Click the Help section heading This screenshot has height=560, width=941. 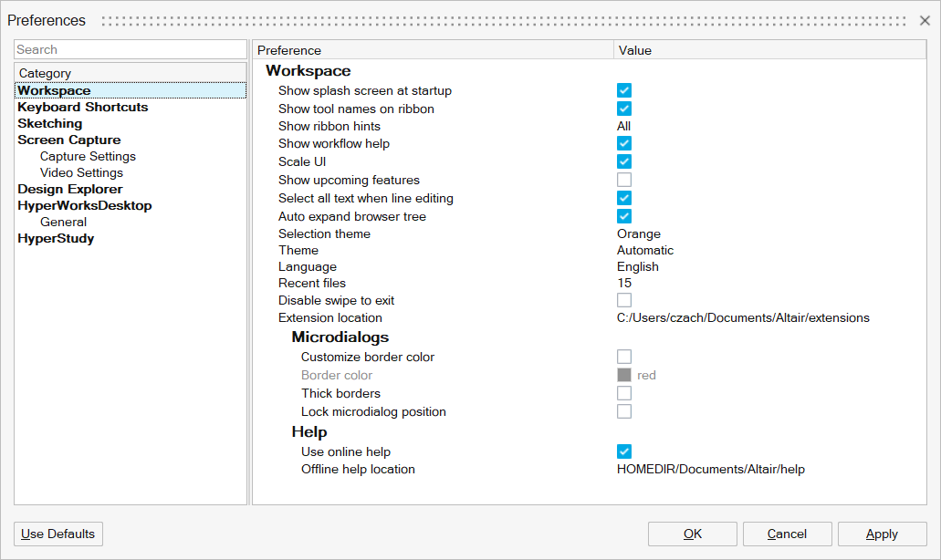pyautogui.click(x=309, y=431)
